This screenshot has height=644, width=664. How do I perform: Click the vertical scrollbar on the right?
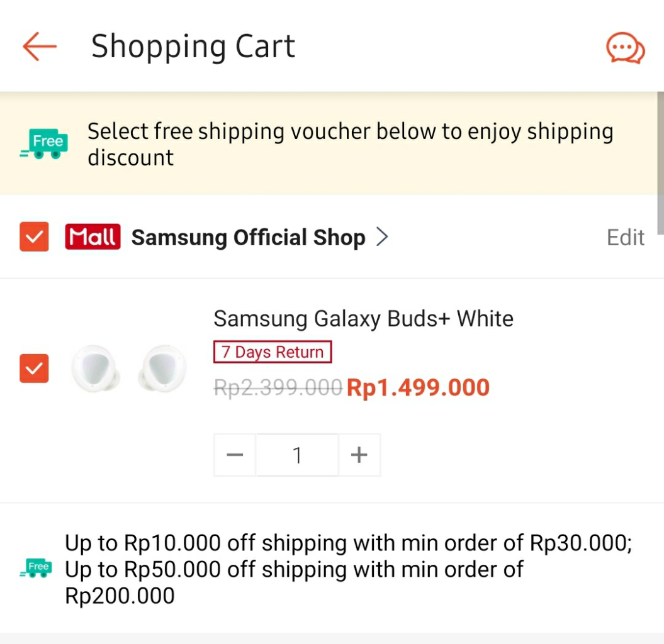point(660,162)
